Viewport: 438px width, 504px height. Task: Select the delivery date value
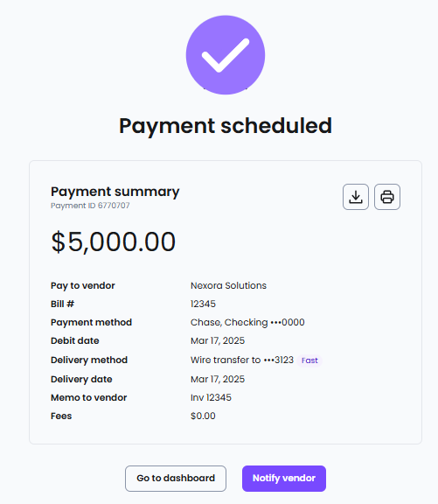(218, 379)
